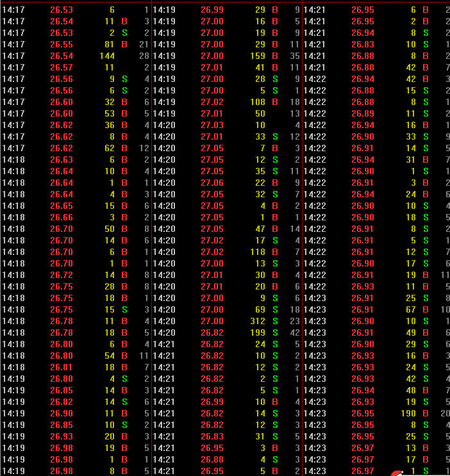
Task: Click the B flag in the 26.55 row
Action: tap(124, 44)
